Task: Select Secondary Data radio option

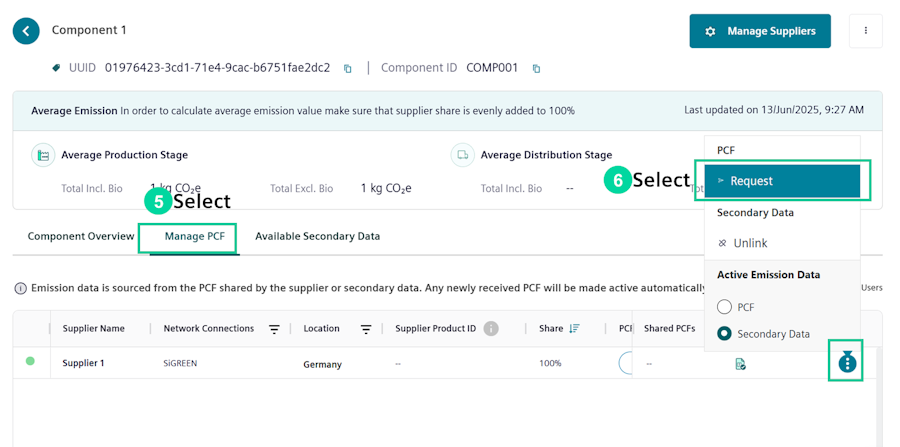Action: tap(726, 334)
